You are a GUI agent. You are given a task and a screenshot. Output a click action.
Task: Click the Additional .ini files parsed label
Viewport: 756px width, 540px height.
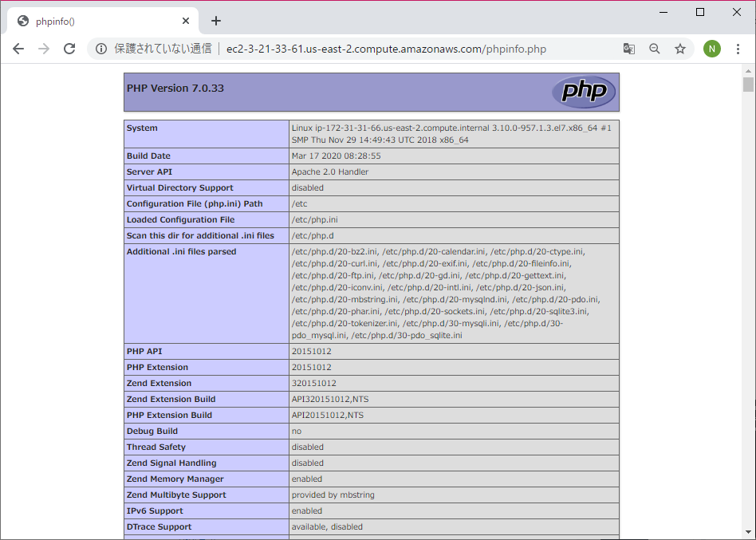[181, 252]
